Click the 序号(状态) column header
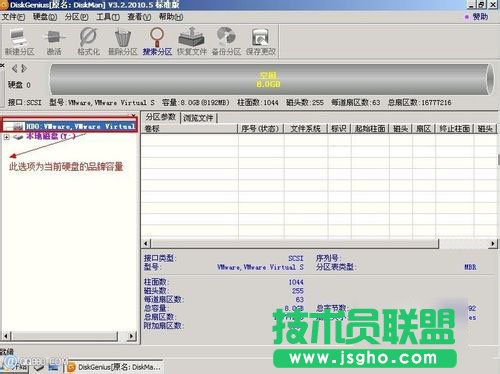500x374 pixels. point(260,129)
